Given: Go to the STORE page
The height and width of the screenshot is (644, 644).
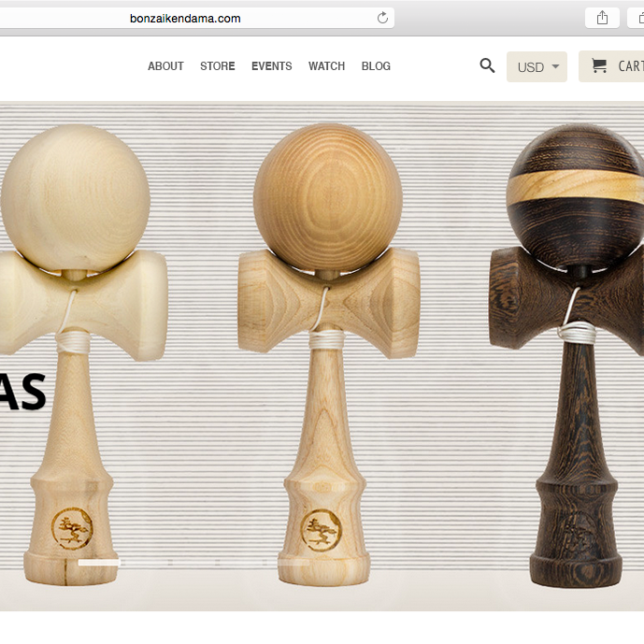Looking at the screenshot, I should pyautogui.click(x=217, y=66).
